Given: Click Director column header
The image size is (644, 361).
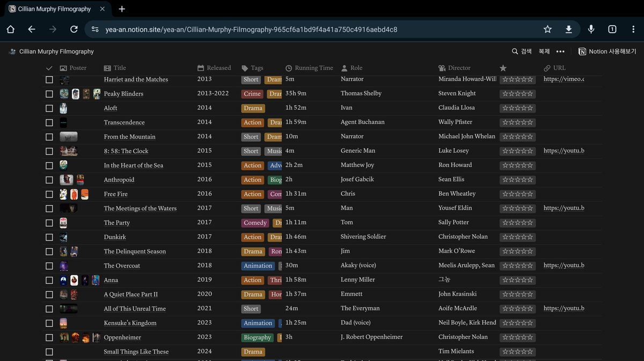Looking at the screenshot, I should pyautogui.click(x=455, y=68).
